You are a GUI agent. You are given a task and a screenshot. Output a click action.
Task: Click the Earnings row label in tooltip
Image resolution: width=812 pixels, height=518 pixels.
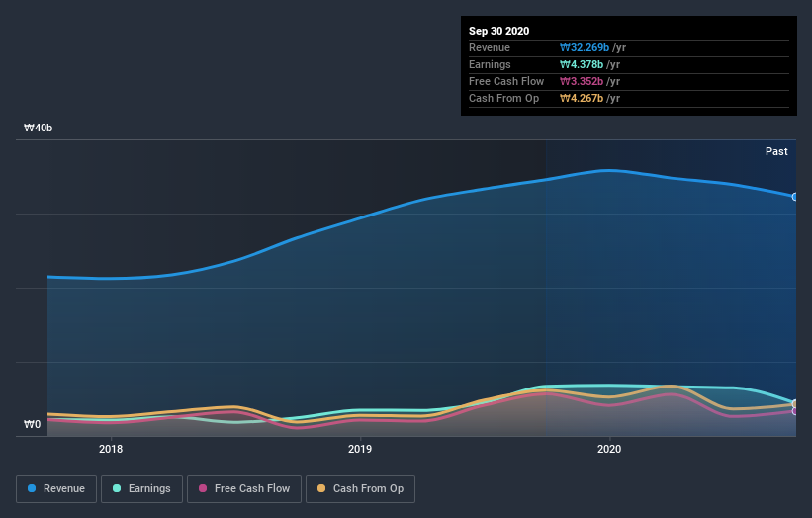coord(490,64)
